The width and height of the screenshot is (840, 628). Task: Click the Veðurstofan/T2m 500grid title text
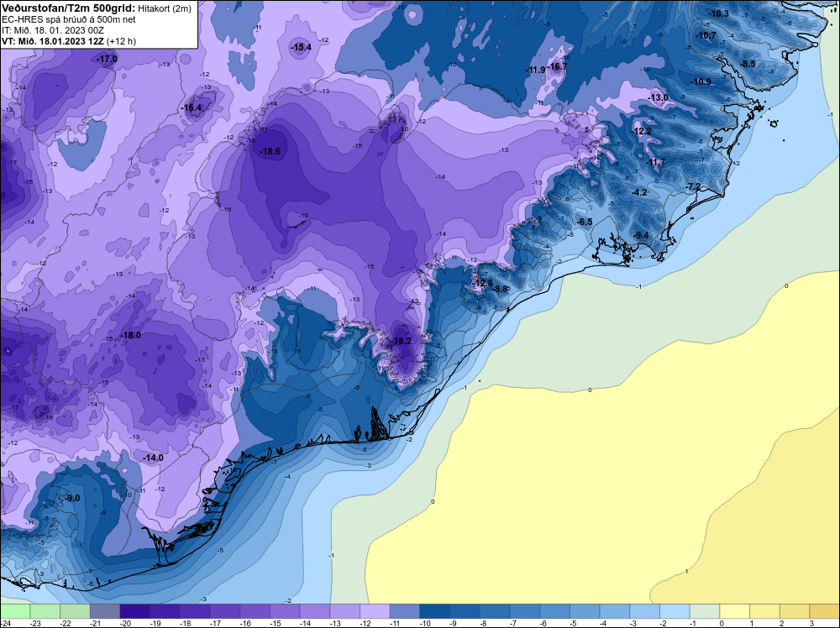[68, 8]
